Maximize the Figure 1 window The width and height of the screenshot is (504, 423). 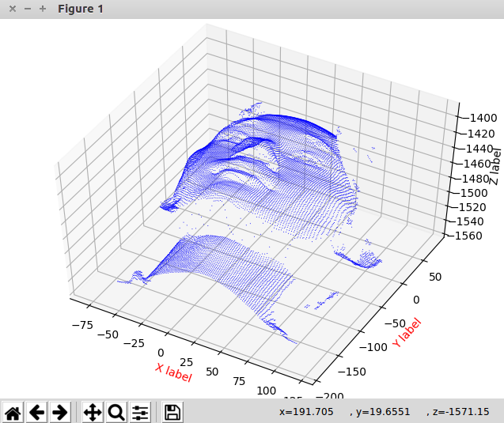[43, 9]
